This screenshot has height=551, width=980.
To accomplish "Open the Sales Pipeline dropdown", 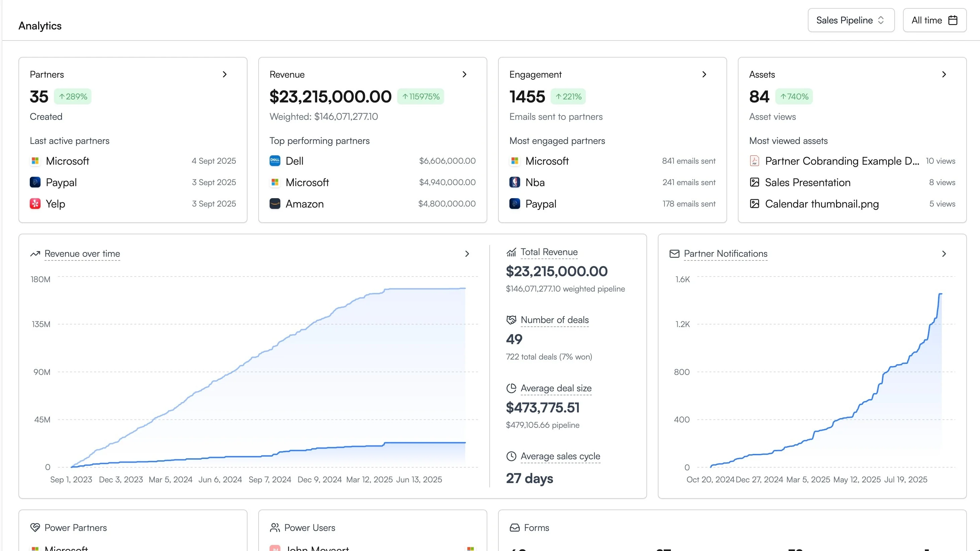I will click(851, 20).
